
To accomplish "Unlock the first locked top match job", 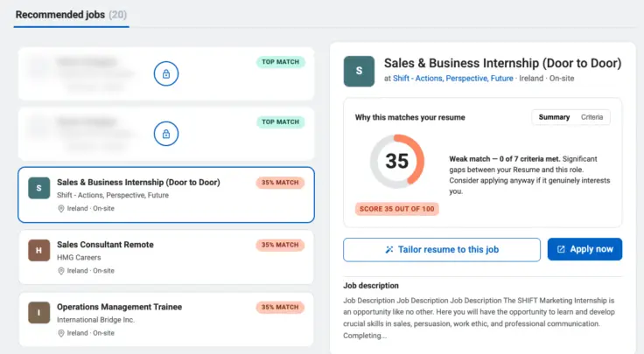I will click(x=166, y=73).
